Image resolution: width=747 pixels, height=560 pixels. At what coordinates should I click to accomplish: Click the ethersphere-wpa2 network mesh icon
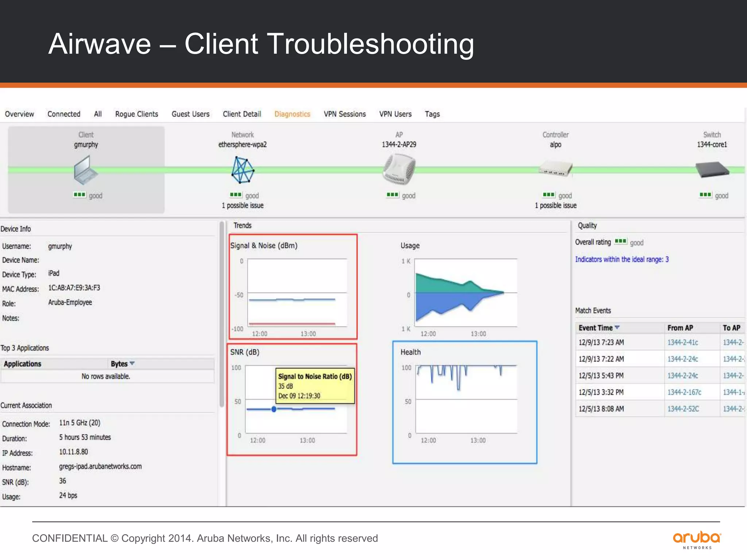coord(243,170)
